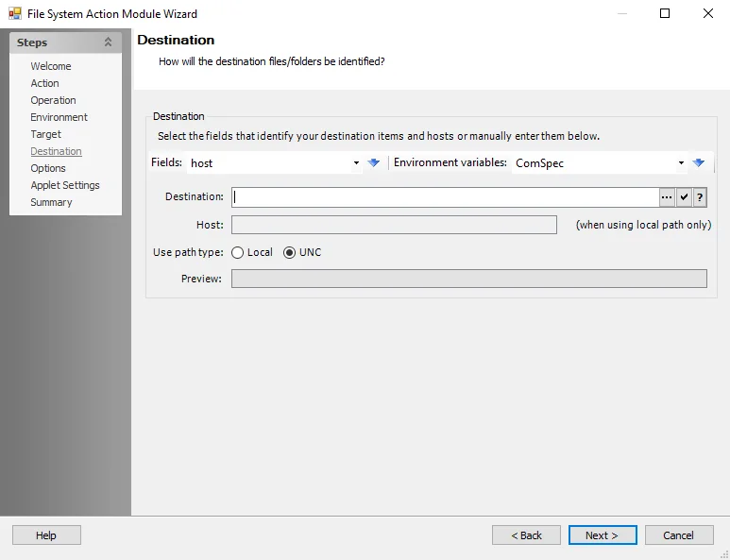The width and height of the screenshot is (730, 560).
Task: Click the Help button
Action: 46,535
